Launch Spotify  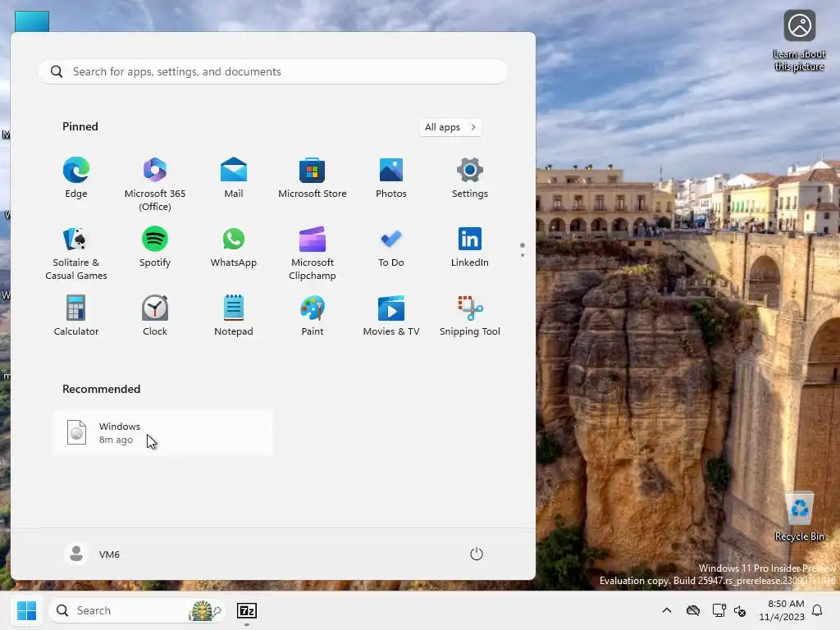click(x=155, y=248)
